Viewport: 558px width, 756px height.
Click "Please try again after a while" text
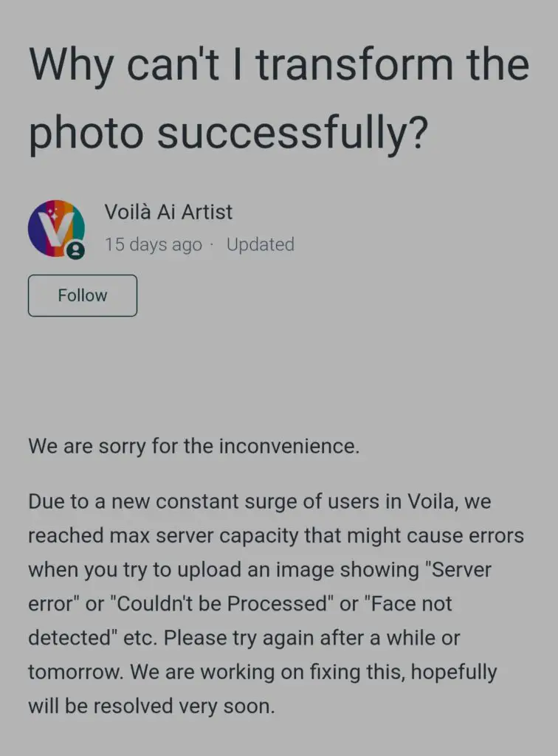coord(302,638)
